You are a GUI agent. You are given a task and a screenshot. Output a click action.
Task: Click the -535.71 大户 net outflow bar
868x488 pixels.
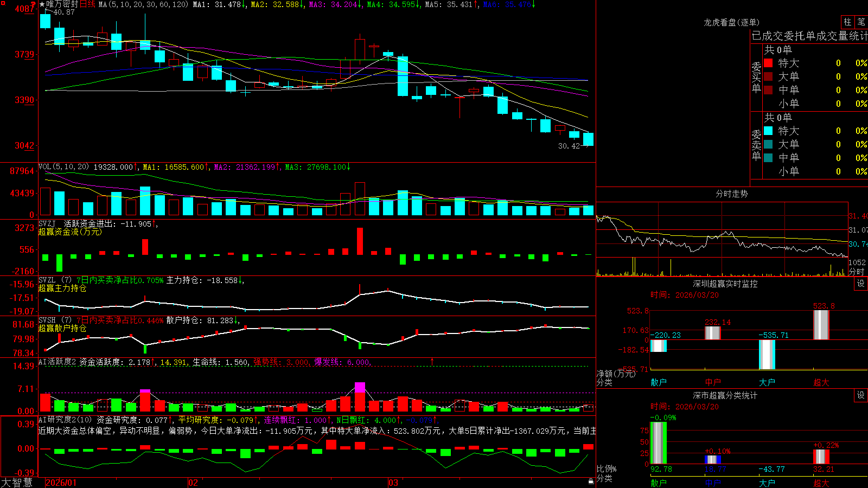pyautogui.click(x=767, y=355)
